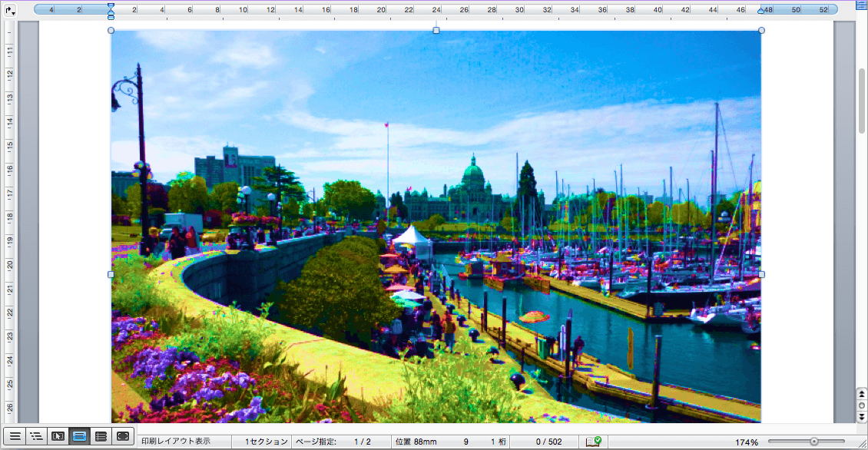The width and height of the screenshot is (868, 450).
Task: Click the '1 桁' column status entry
Action: [x=499, y=442]
